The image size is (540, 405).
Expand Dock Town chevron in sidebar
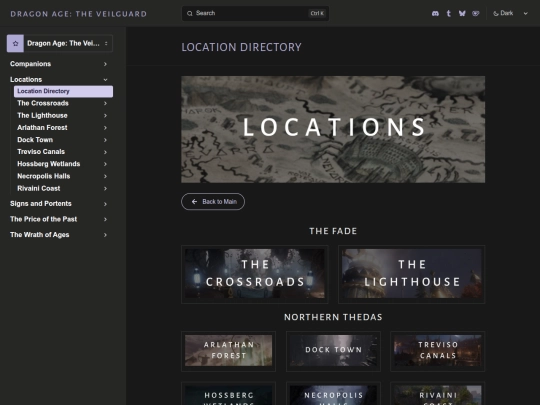[105, 140]
